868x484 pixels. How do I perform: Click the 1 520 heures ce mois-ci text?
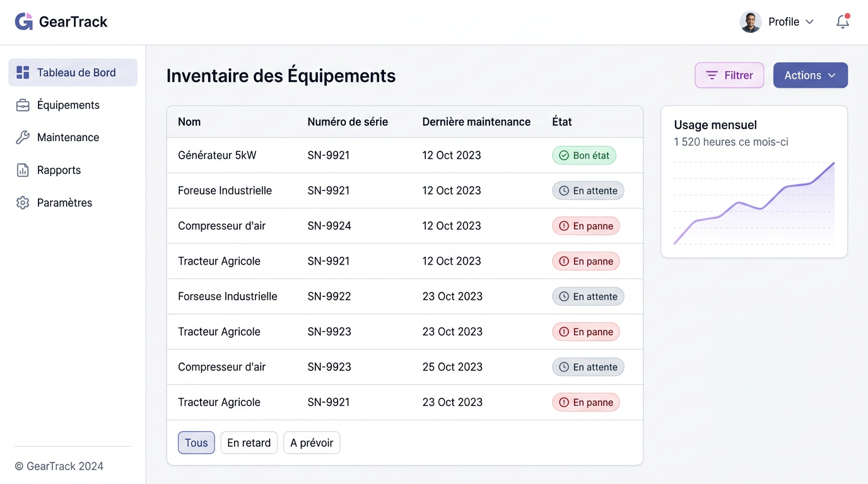point(731,142)
